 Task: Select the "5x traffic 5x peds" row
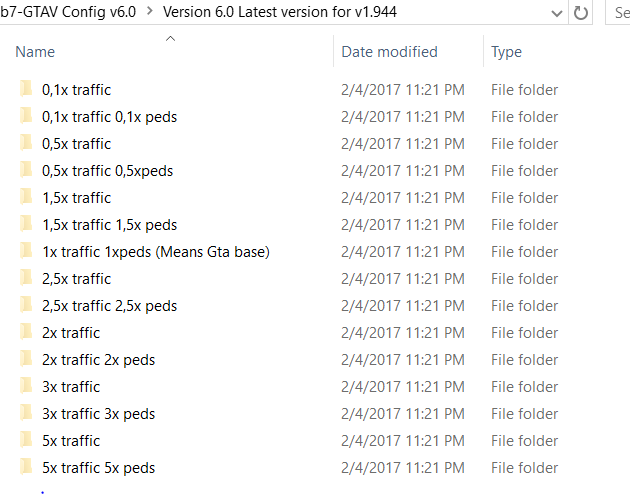click(x=98, y=468)
